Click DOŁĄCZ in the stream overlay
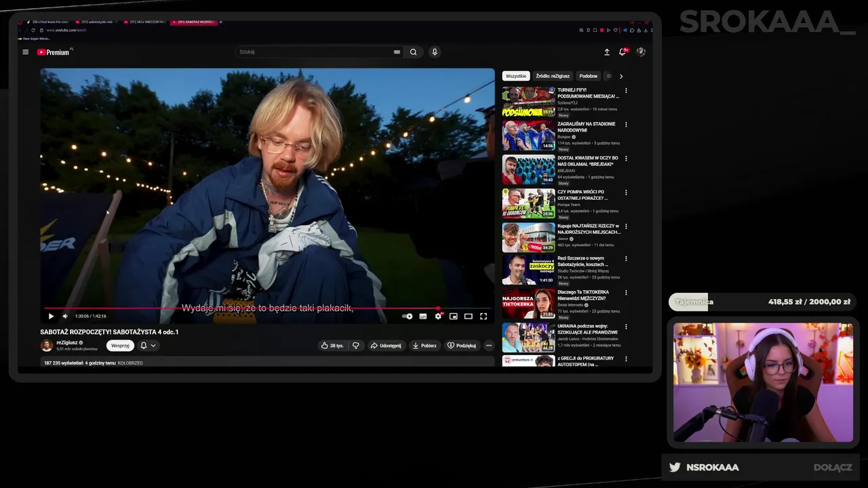868x488 pixels. click(x=833, y=468)
